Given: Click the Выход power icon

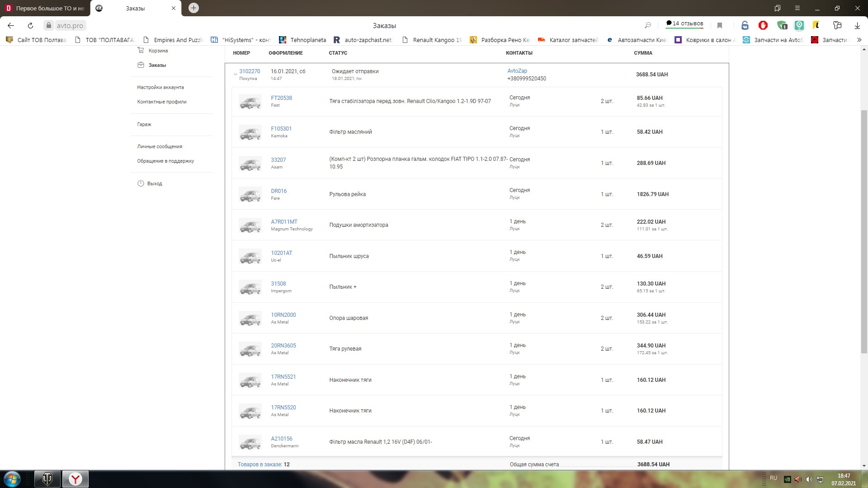Looking at the screenshot, I should (141, 183).
